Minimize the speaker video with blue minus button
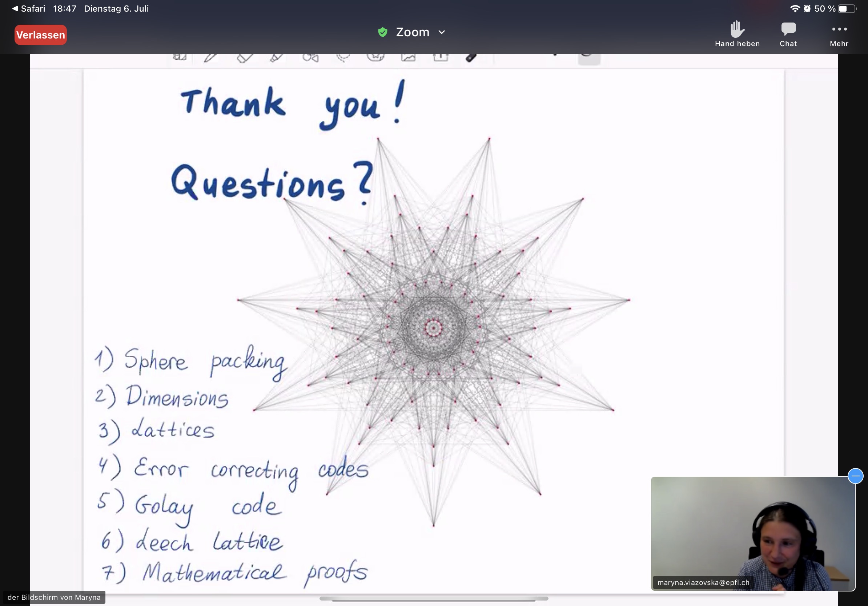The image size is (868, 606). coord(856,476)
